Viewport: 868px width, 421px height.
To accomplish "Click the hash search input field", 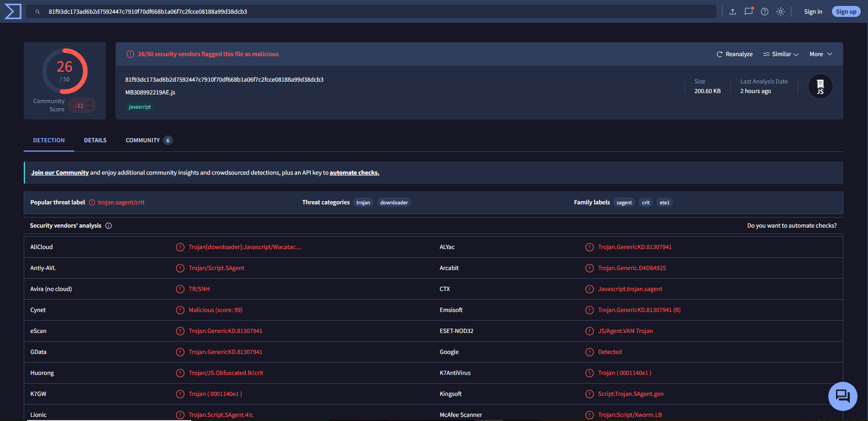I will point(371,11).
